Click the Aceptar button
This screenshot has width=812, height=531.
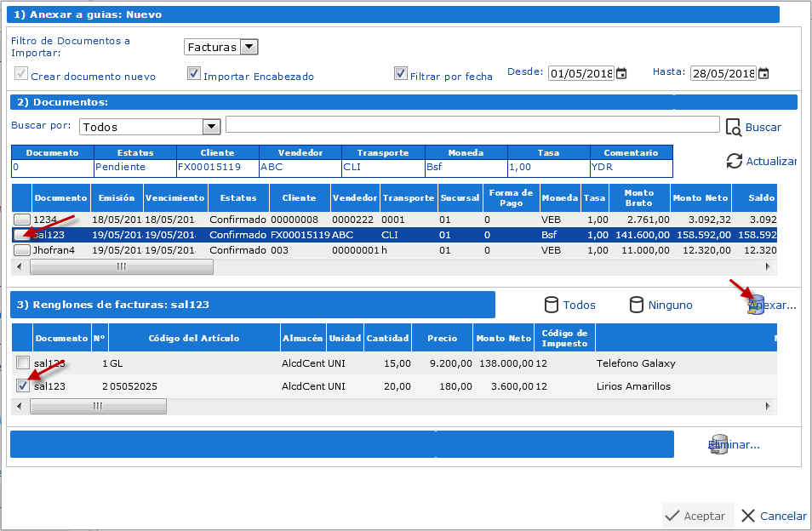[x=696, y=516]
